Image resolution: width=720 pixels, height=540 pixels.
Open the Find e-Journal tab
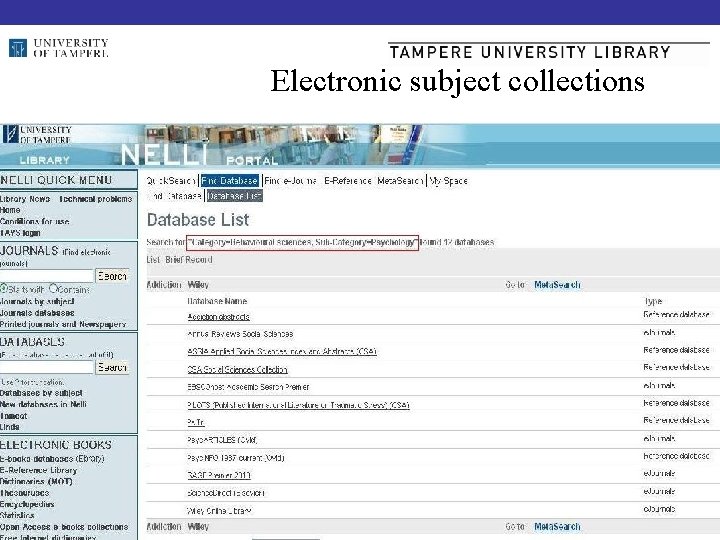290,180
